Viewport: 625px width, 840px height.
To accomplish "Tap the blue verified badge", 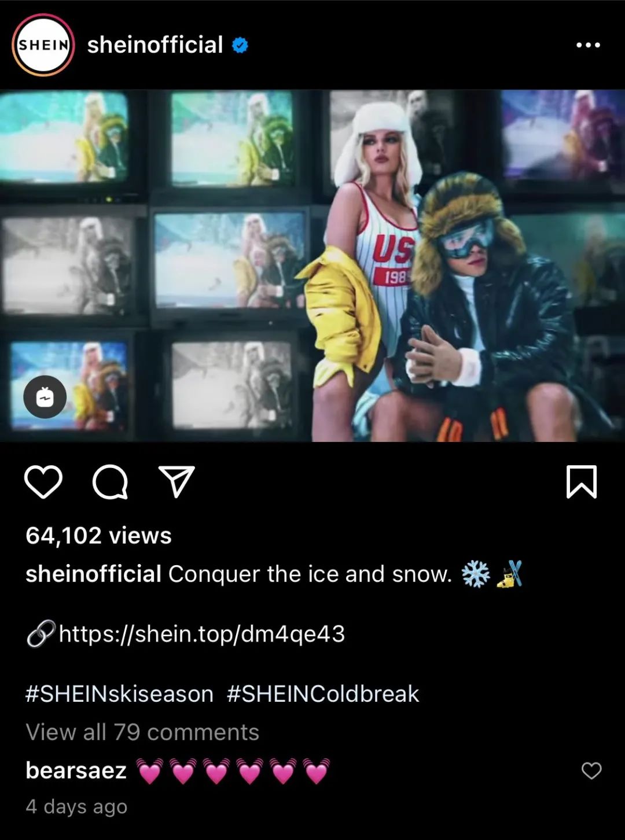I will click(x=240, y=45).
